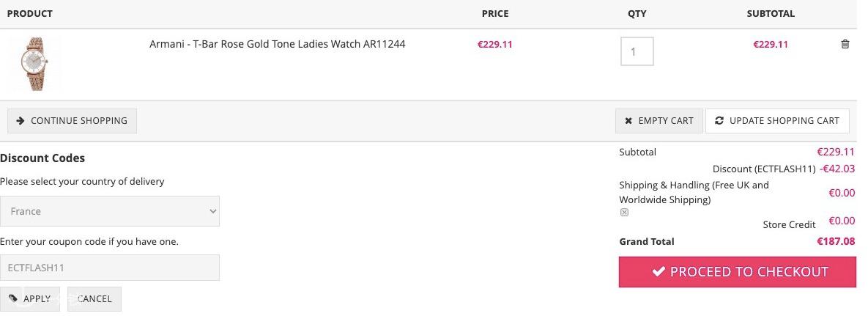
Task: Focus the ECTFLASH11 coupon code field
Action: click(110, 268)
